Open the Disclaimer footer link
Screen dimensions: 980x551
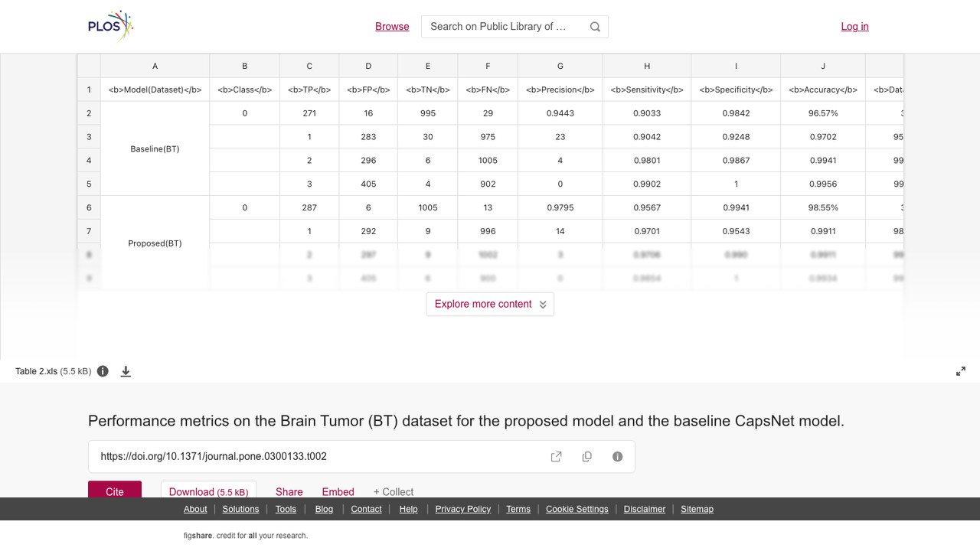[645, 509]
